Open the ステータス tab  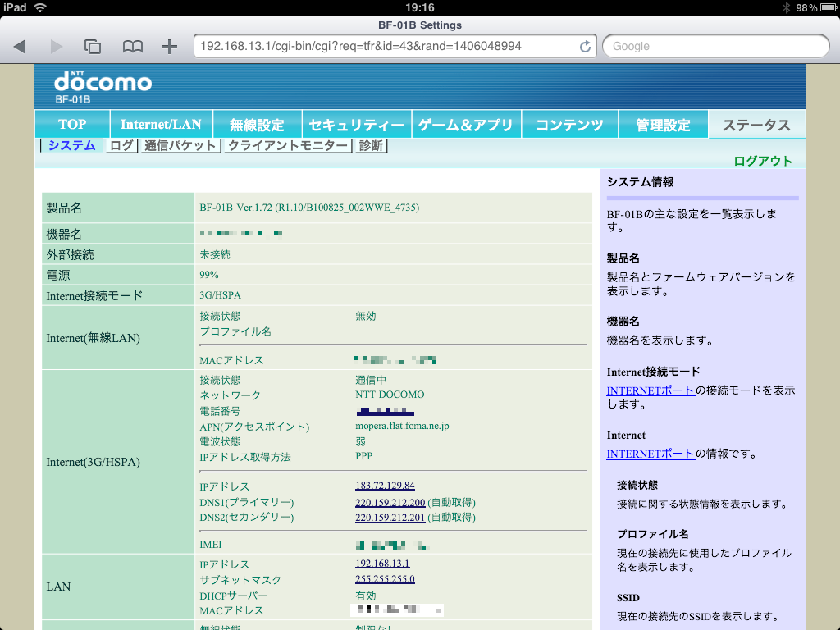[x=756, y=125]
